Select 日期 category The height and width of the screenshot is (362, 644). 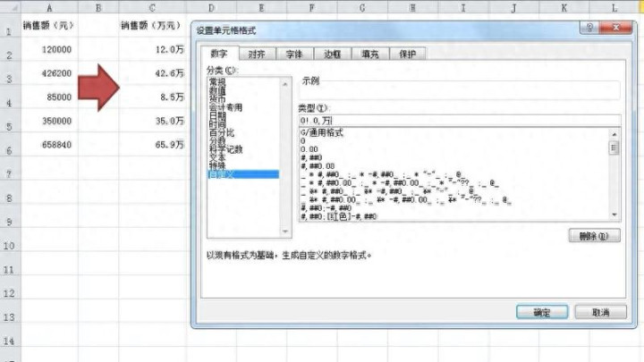click(x=243, y=115)
